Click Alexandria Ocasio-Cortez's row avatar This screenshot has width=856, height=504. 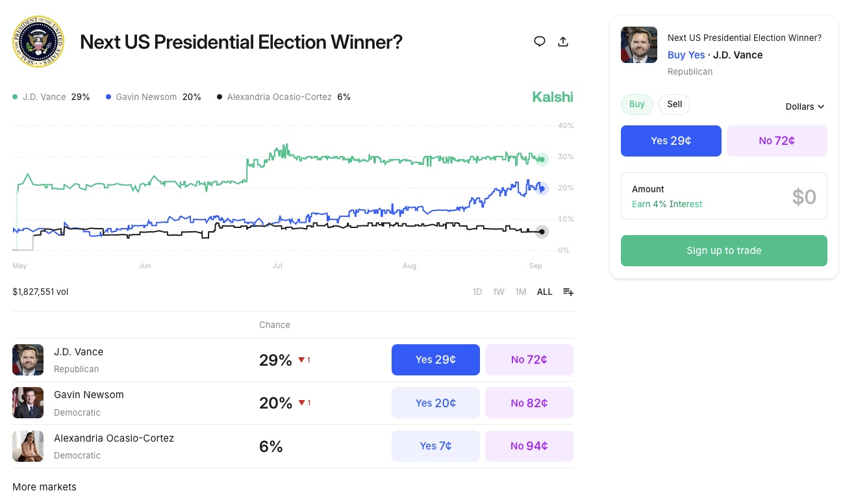tap(28, 446)
